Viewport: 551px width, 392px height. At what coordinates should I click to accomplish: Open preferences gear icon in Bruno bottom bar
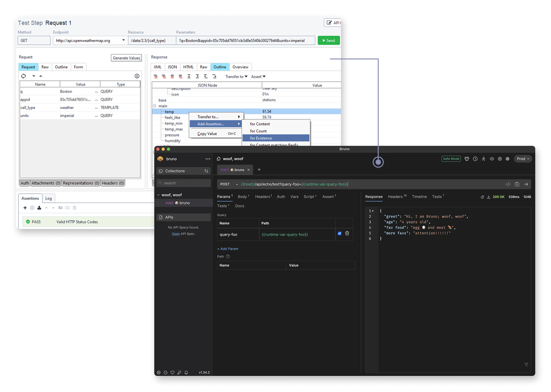[x=159, y=372]
